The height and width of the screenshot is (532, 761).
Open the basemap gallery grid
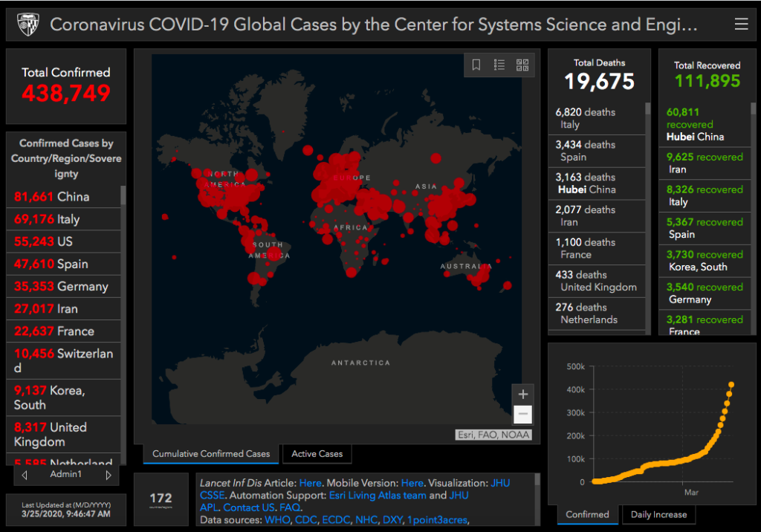522,65
